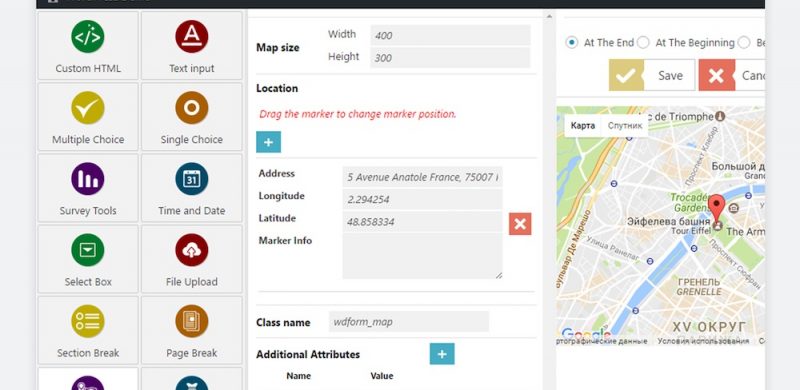This screenshot has width=800, height=390.
Task: Edit the map Width field
Action: (x=450, y=35)
